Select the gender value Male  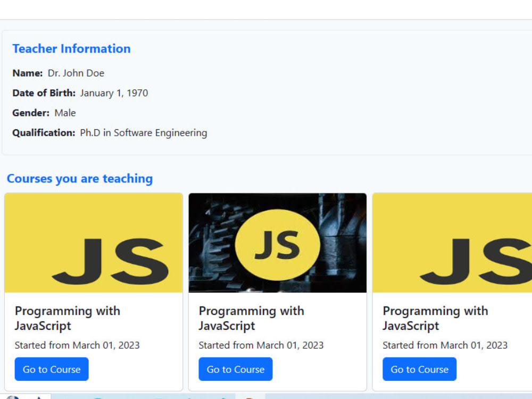pos(65,113)
